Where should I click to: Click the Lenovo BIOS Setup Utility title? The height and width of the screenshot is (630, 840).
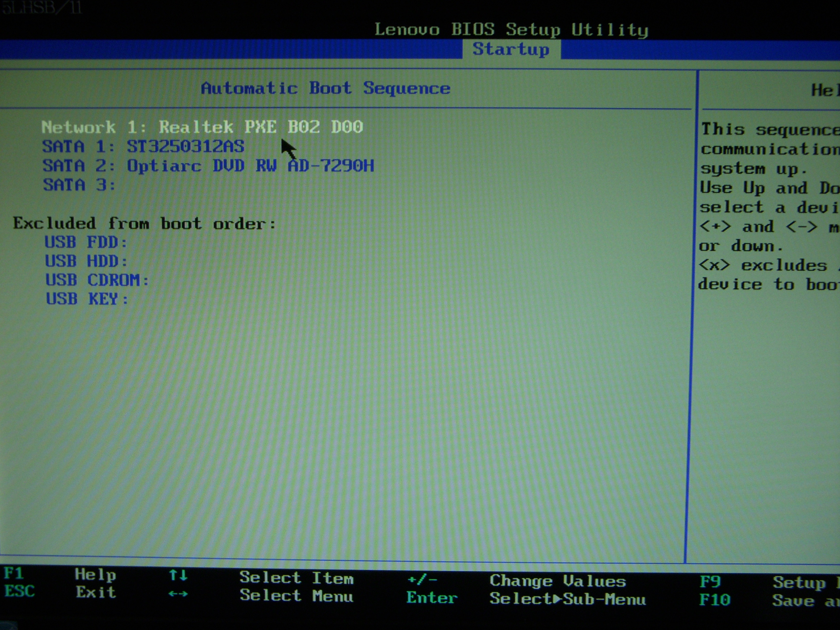tap(511, 30)
